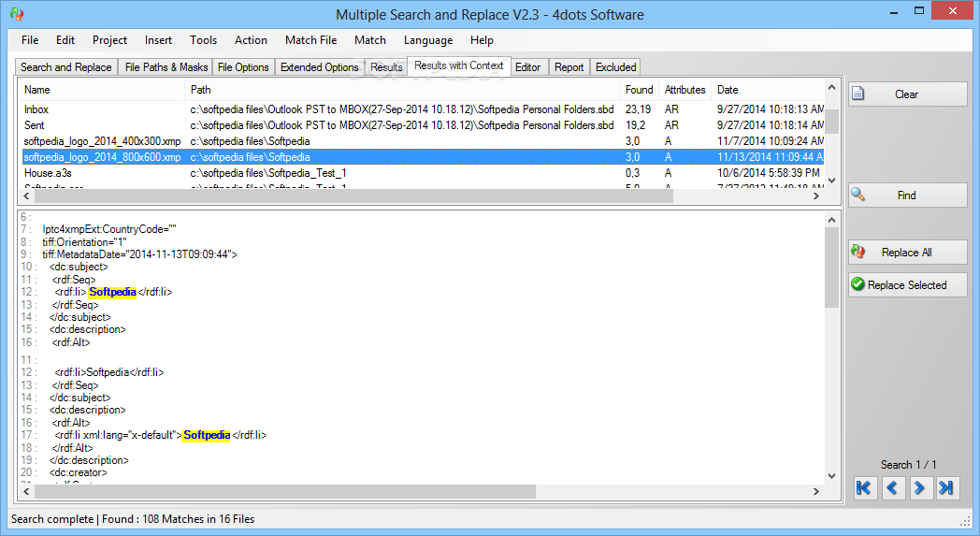Viewport: 980px width, 536px height.
Task: Sort file list by Date column
Action: point(768,90)
